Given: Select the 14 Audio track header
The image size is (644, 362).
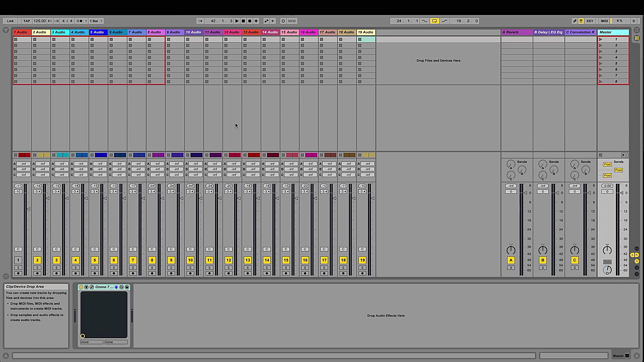Looking at the screenshot, I should tap(270, 32).
